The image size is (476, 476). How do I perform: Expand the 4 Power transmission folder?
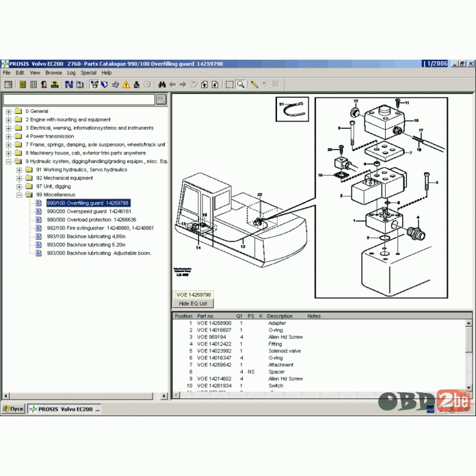9,137
